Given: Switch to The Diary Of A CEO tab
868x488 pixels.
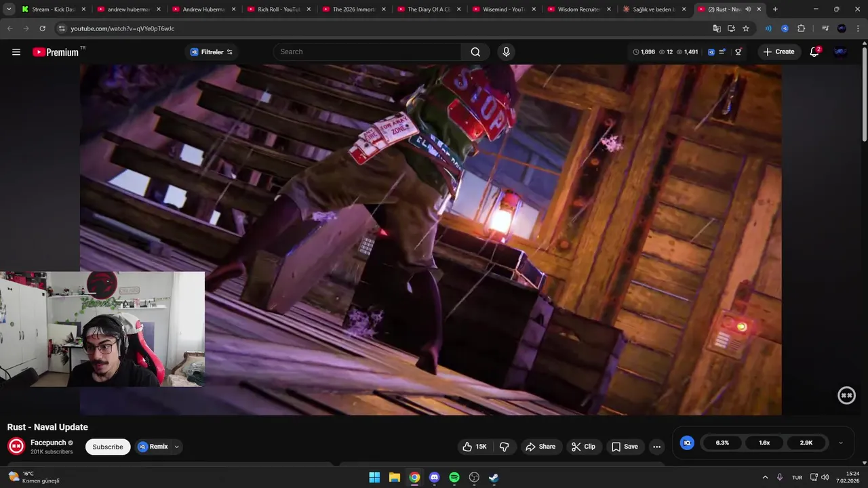Looking at the screenshot, I should 429,9.
